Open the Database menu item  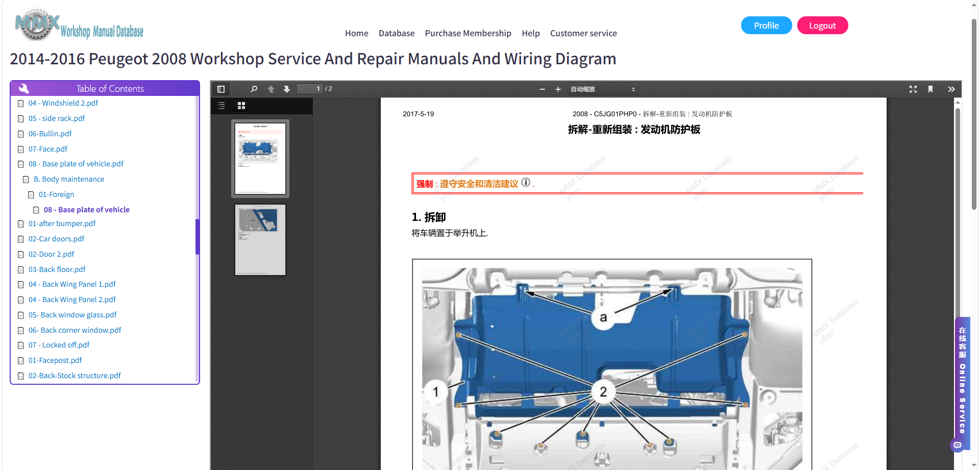click(397, 33)
